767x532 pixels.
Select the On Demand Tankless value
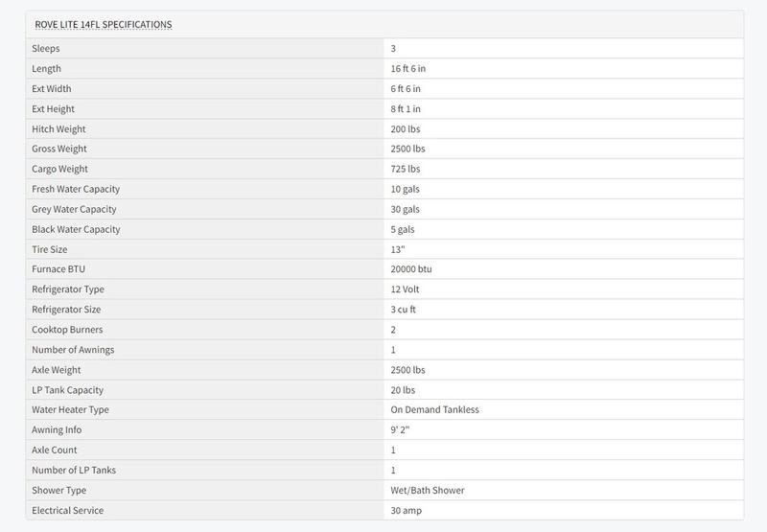(x=434, y=409)
